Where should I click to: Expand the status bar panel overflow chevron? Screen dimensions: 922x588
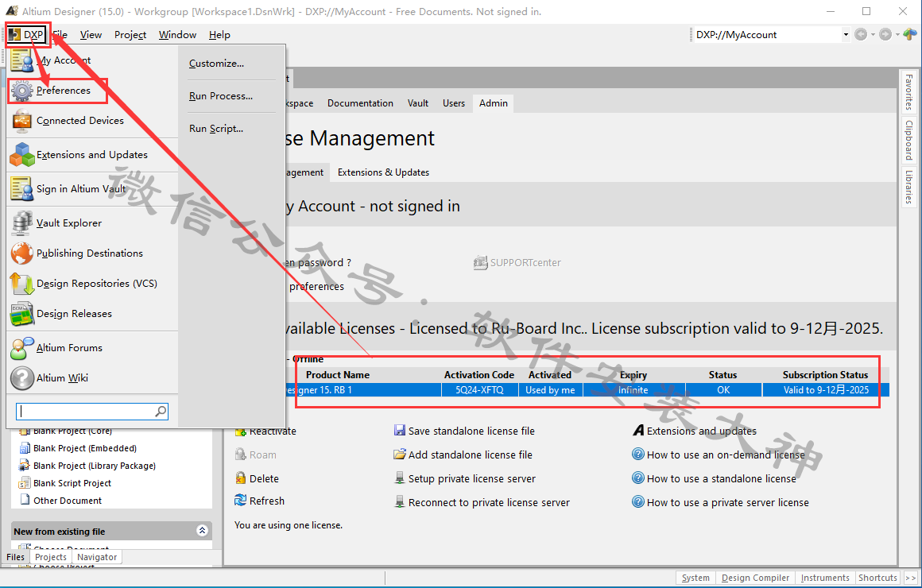[910, 578]
